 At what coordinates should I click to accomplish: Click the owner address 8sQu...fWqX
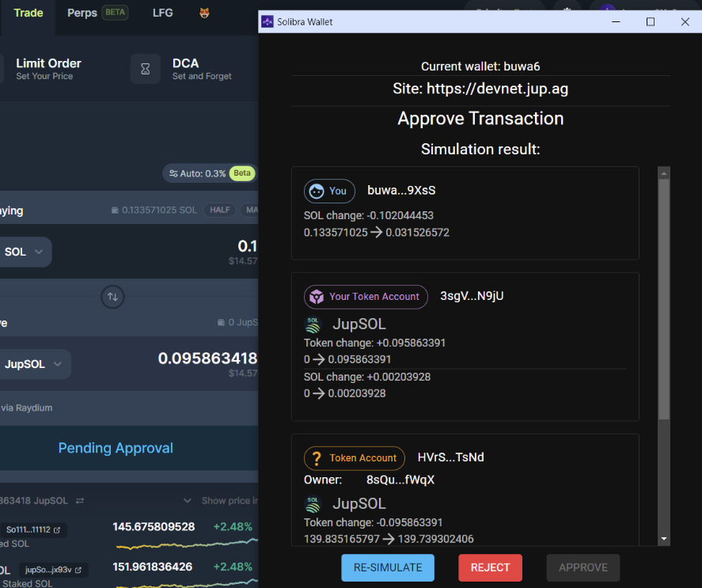point(400,480)
